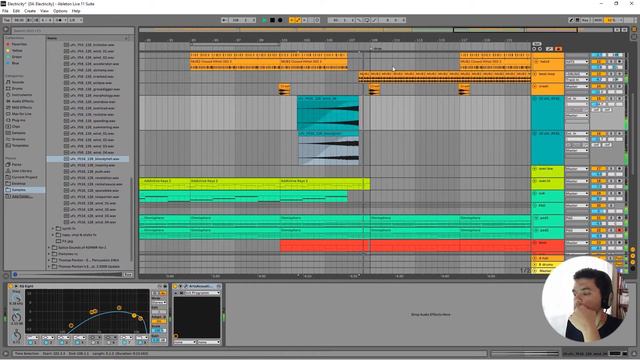
Task: Select the Yellow collection tag
Action: pyautogui.click(x=17, y=51)
